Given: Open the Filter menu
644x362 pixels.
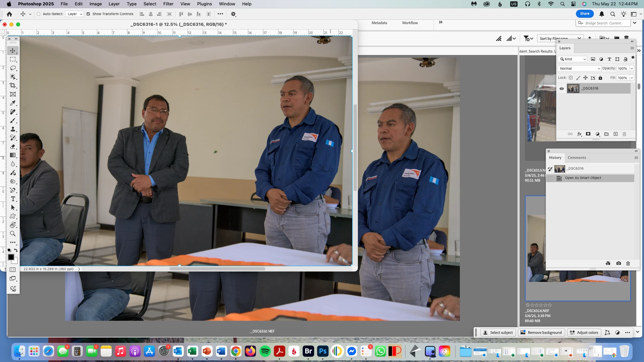Looking at the screenshot, I should tap(168, 4).
